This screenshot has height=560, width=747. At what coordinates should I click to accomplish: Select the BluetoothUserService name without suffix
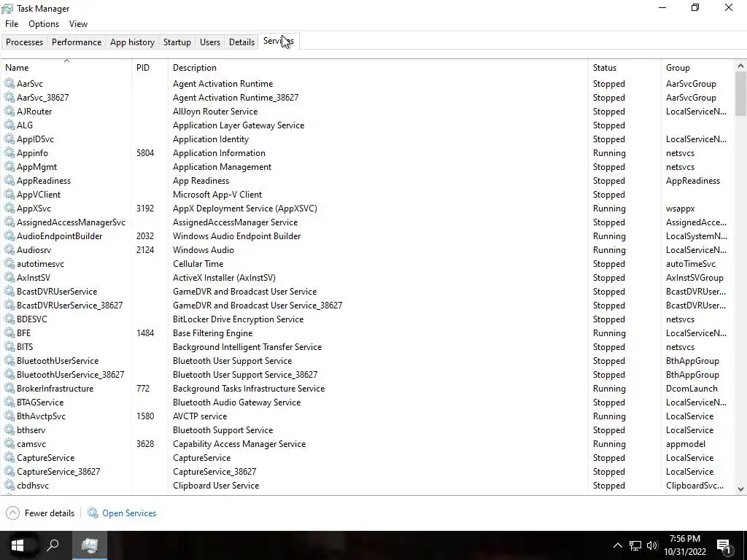(58, 361)
